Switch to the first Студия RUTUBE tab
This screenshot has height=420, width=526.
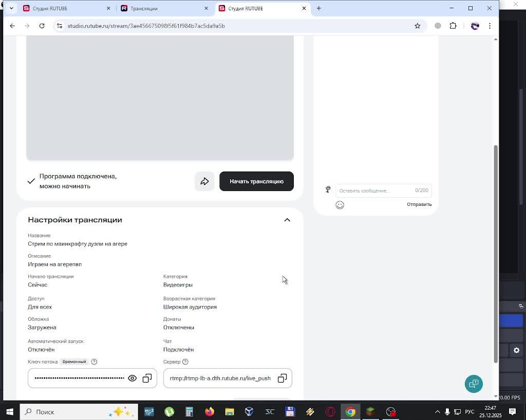click(x=67, y=8)
